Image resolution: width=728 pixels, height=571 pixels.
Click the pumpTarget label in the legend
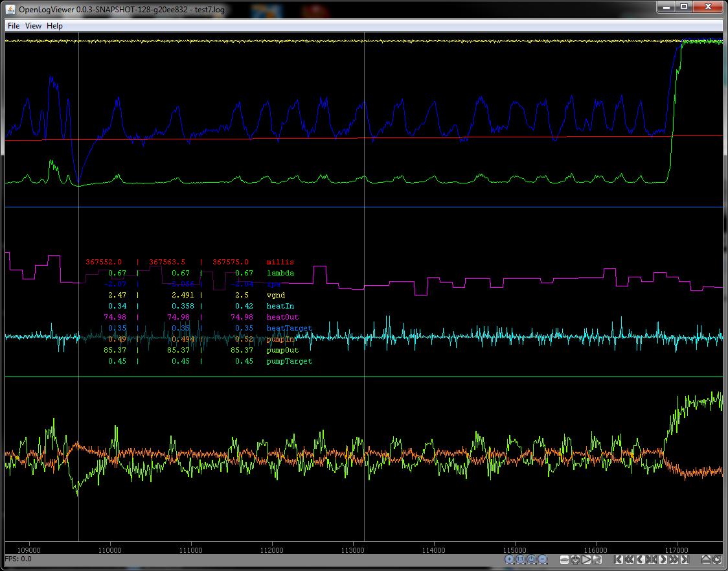289,362
